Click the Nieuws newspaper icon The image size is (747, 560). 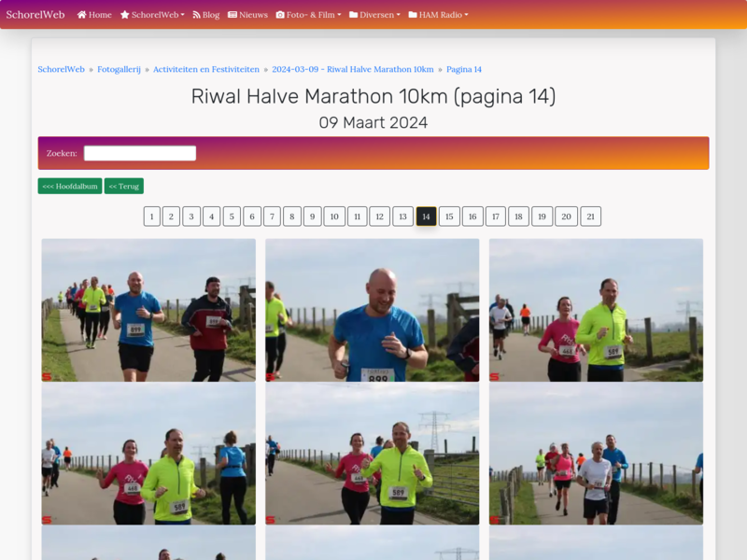pyautogui.click(x=233, y=15)
